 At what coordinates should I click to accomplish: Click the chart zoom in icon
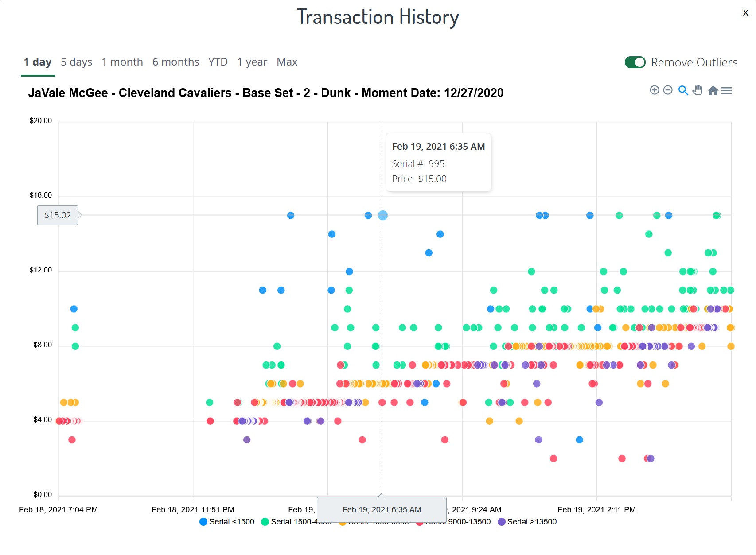[x=655, y=90]
